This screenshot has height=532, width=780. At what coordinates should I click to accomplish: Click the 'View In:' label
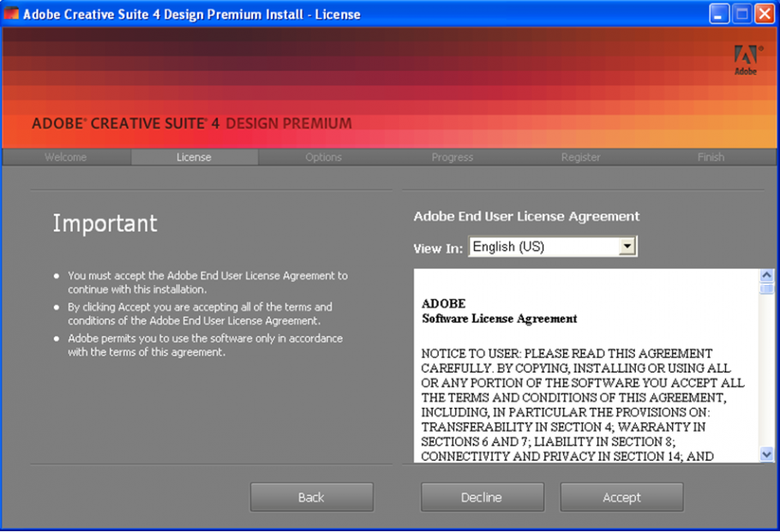tap(438, 248)
